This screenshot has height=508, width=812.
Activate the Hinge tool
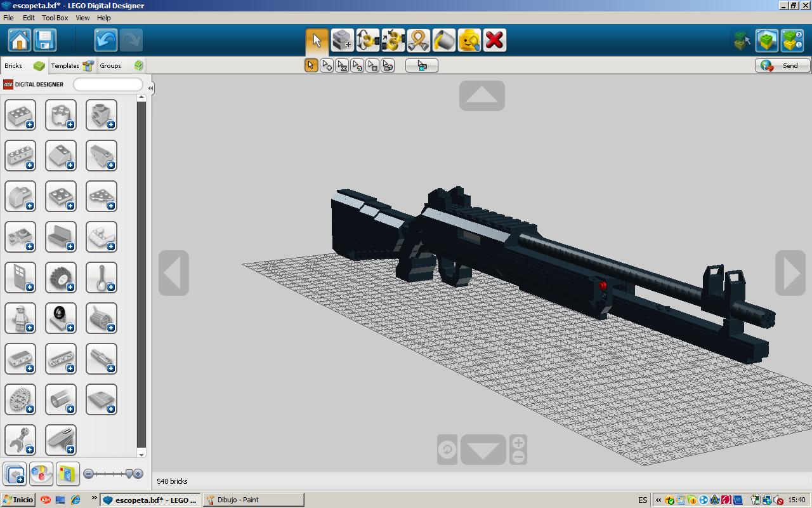pyautogui.click(x=367, y=39)
